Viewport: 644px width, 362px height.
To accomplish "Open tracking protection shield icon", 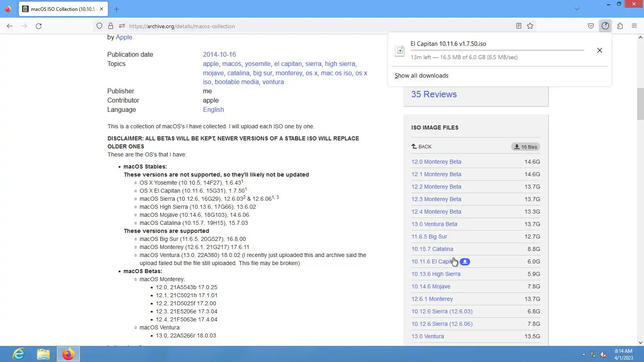I will point(99,26).
